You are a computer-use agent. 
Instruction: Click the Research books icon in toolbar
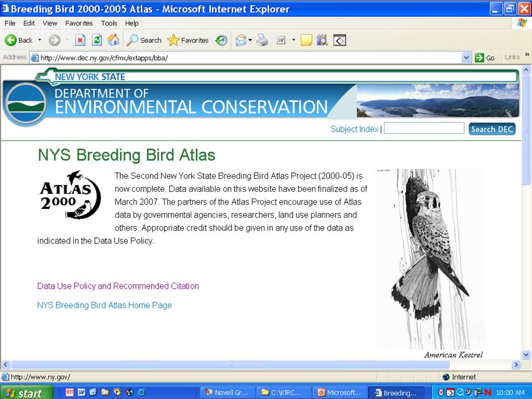point(322,40)
